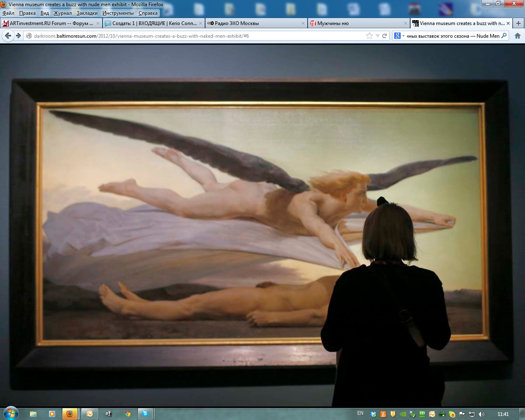
Task: Go back with the Firefox back arrow
Action: (x=8, y=36)
